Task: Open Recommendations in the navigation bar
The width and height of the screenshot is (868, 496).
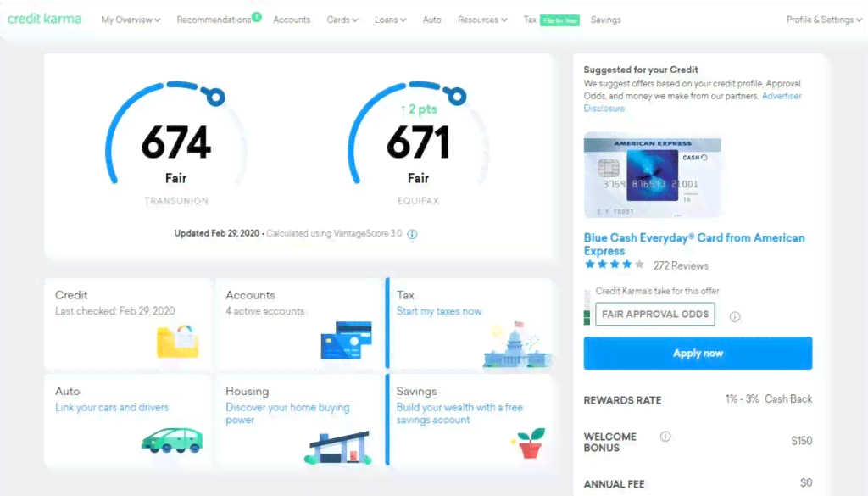Action: pyautogui.click(x=214, y=20)
